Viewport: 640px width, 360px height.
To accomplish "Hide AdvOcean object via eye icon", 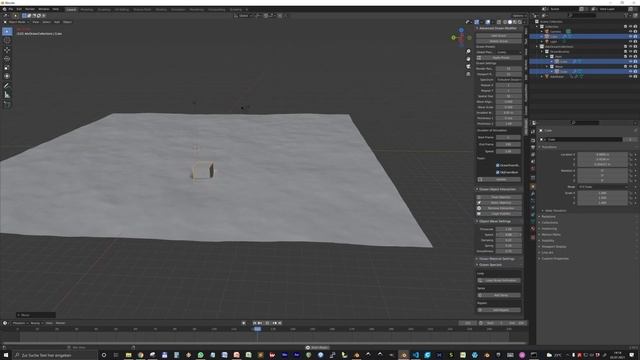I will pyautogui.click(x=630, y=76).
